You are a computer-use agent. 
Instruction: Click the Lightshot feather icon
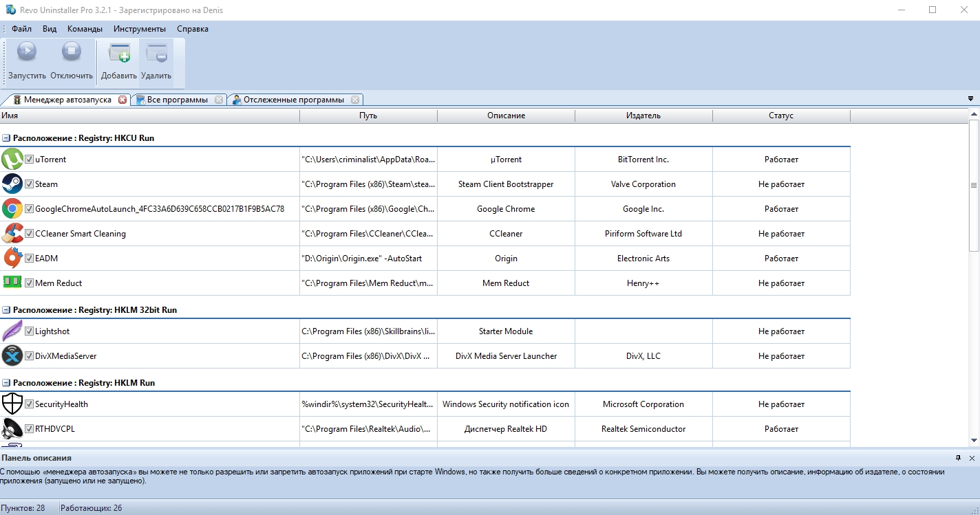(x=12, y=331)
